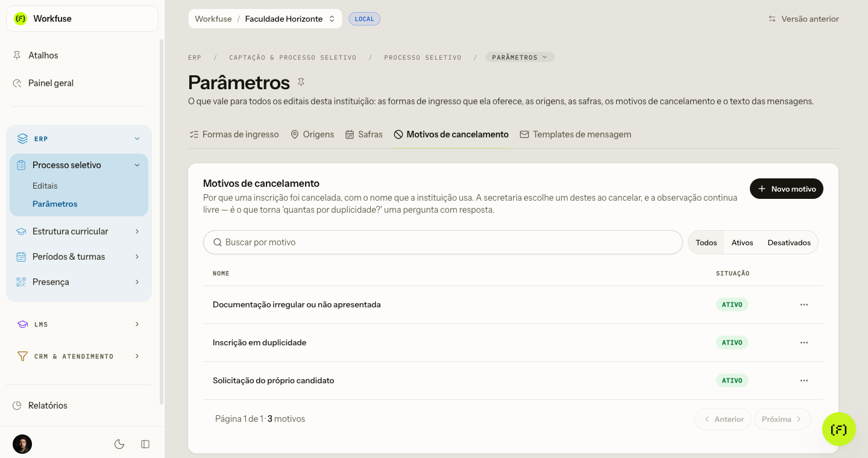
Task: Switch to Origens tab
Action: coord(312,134)
